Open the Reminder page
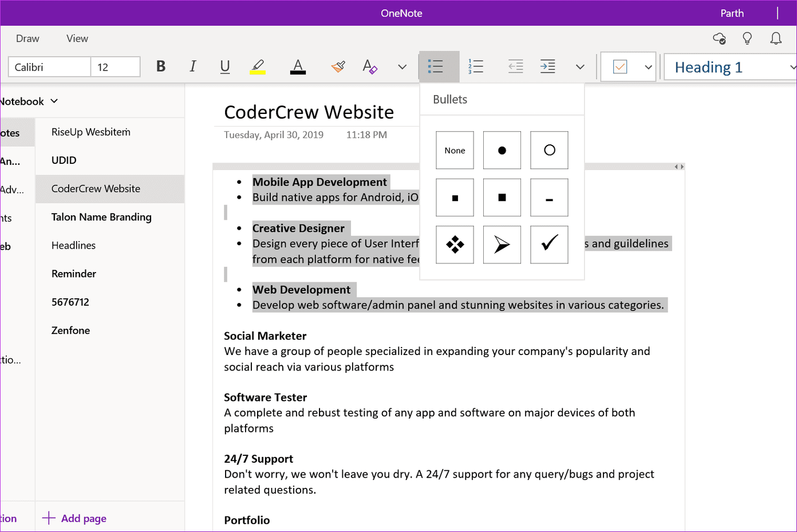The image size is (797, 532). [110, 274]
